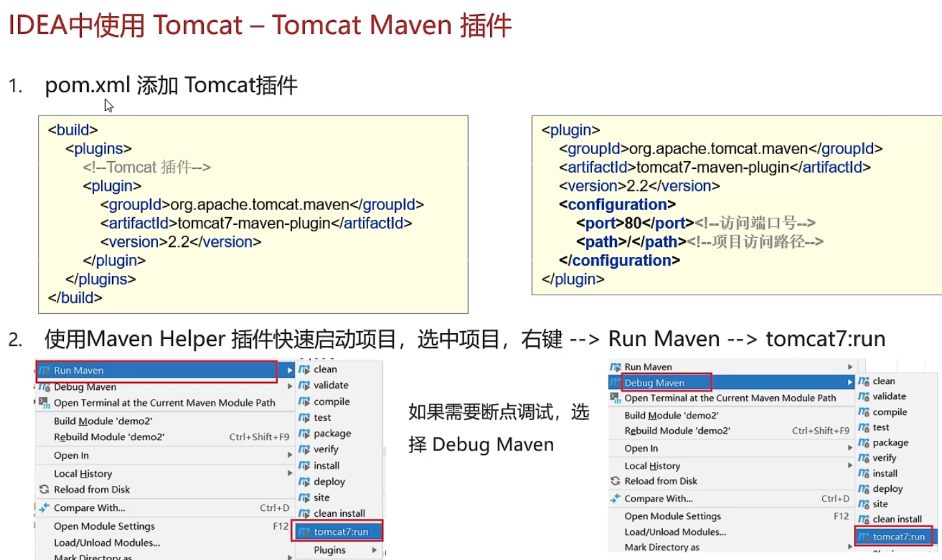Select tomcat7:run in the Run Maven submenu
942x560 pixels.
click(x=339, y=532)
